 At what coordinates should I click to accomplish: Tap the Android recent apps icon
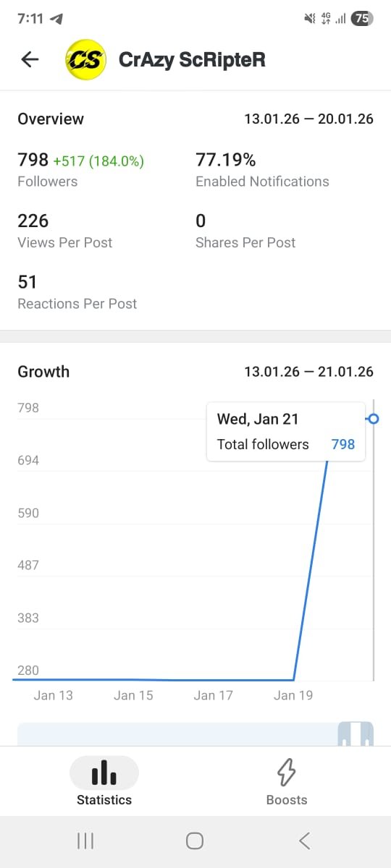tap(85, 841)
